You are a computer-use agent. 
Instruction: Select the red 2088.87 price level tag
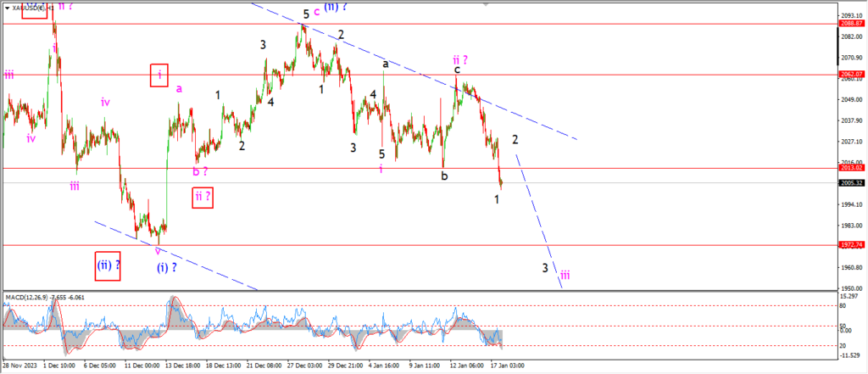click(x=853, y=23)
